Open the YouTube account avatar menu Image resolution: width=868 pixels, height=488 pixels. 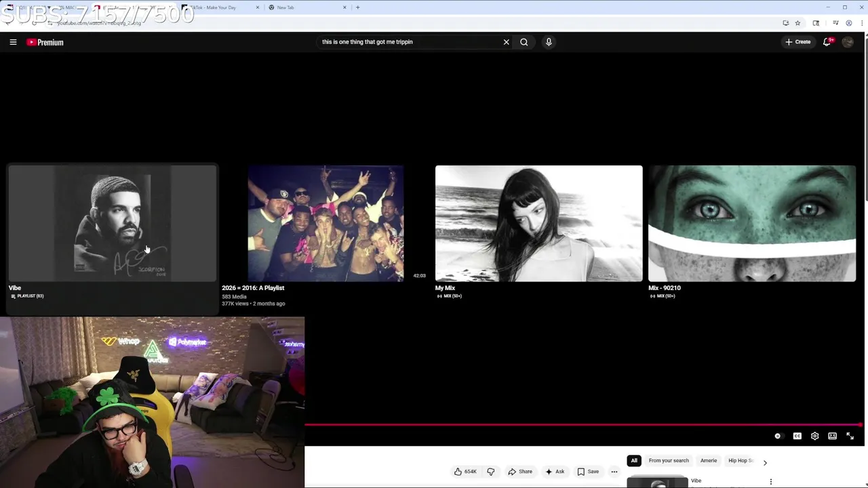848,42
